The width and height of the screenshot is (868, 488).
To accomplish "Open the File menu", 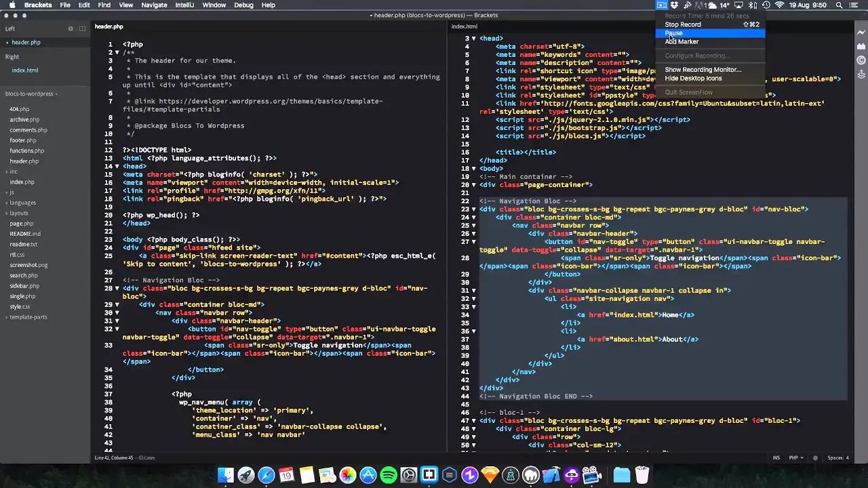I will tap(65, 5).
